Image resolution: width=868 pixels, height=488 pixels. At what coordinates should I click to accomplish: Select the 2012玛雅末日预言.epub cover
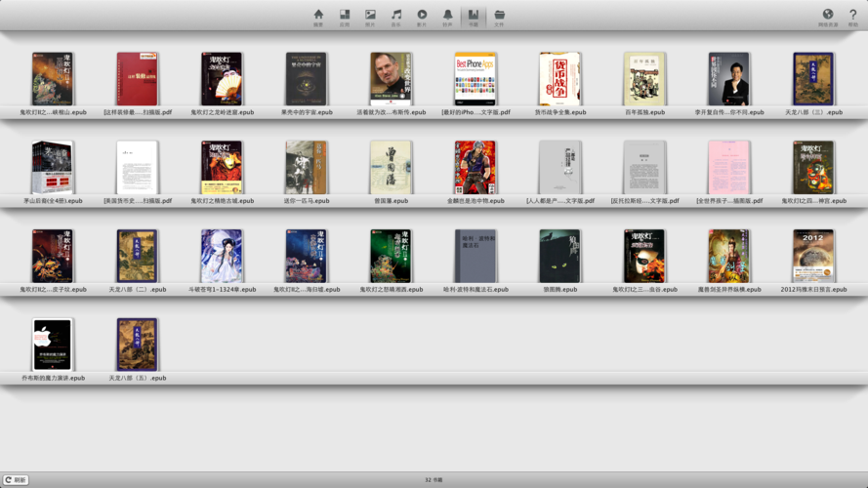pyautogui.click(x=813, y=256)
